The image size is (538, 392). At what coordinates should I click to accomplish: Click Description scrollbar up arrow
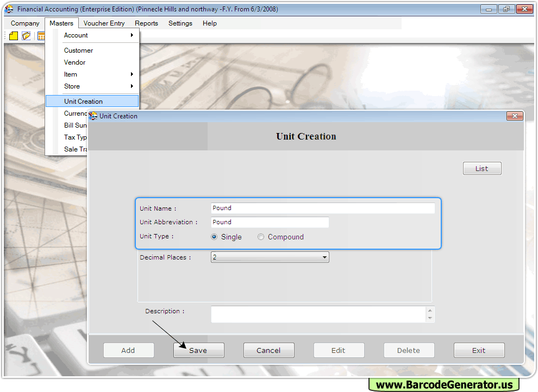click(430, 311)
